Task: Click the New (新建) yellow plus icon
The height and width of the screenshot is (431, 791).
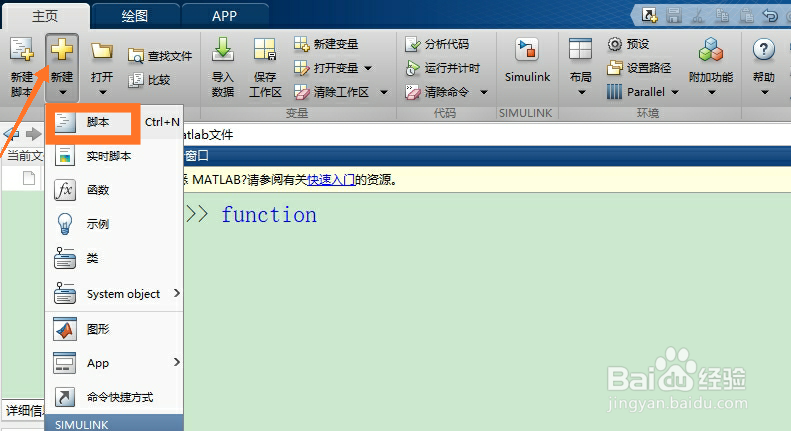Action: 62,50
